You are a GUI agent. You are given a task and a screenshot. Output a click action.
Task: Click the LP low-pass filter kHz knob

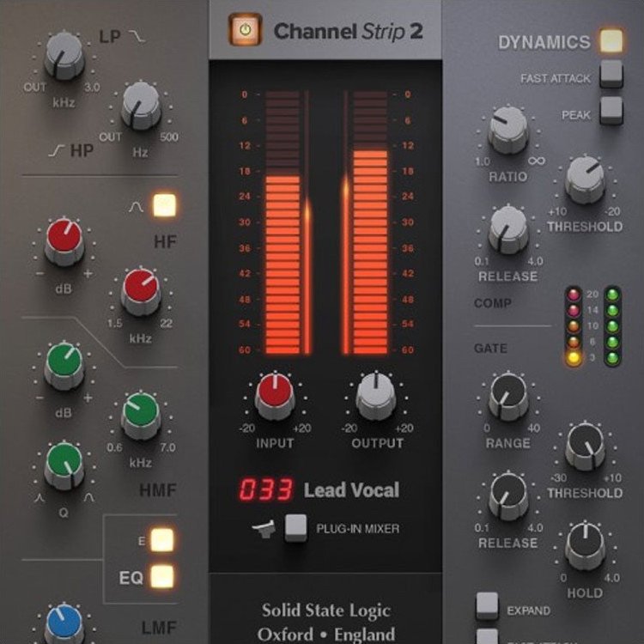tap(64, 57)
